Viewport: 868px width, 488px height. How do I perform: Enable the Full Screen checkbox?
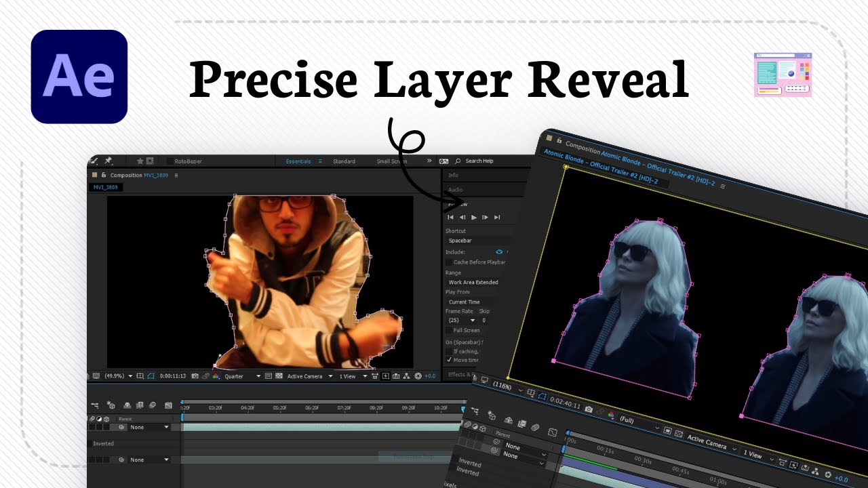[449, 330]
